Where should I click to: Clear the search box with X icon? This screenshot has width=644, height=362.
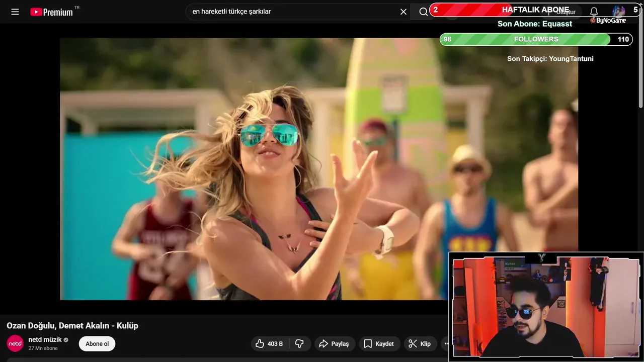click(x=404, y=12)
